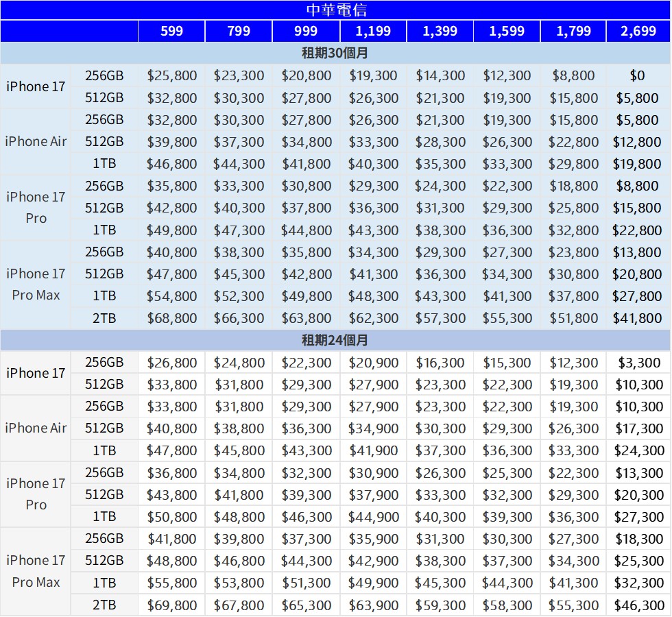The width and height of the screenshot is (672, 617).
Task: Select the $13,300 price cell
Action: (x=639, y=472)
